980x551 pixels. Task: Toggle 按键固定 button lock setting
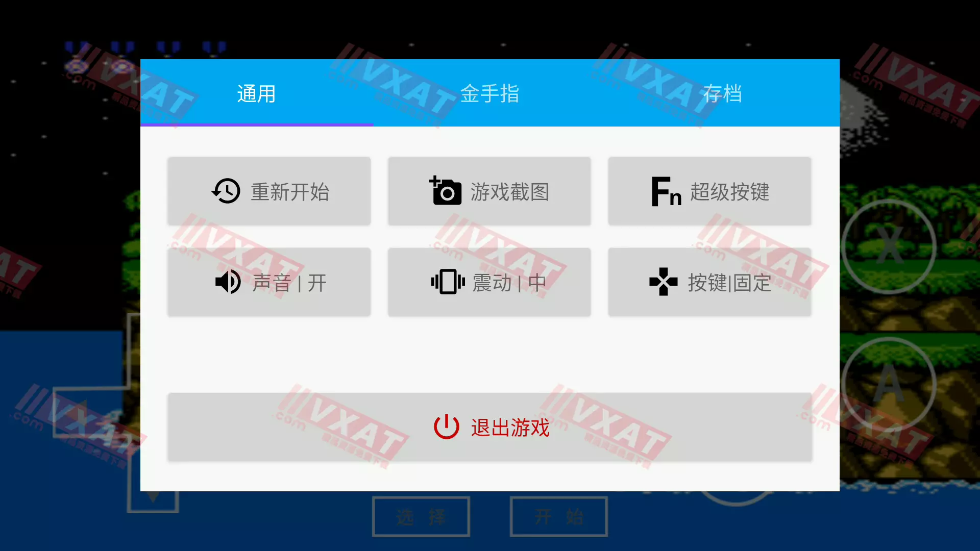709,282
